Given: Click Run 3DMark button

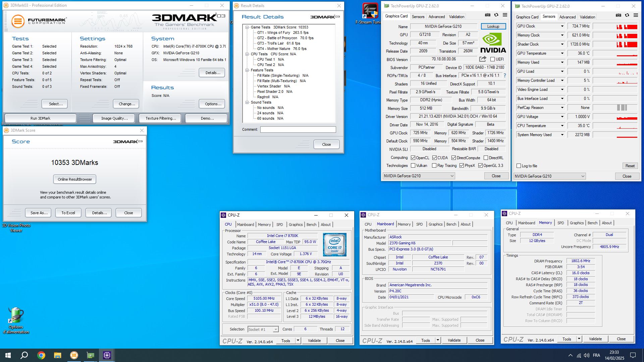Looking at the screenshot, I should [40, 118].
